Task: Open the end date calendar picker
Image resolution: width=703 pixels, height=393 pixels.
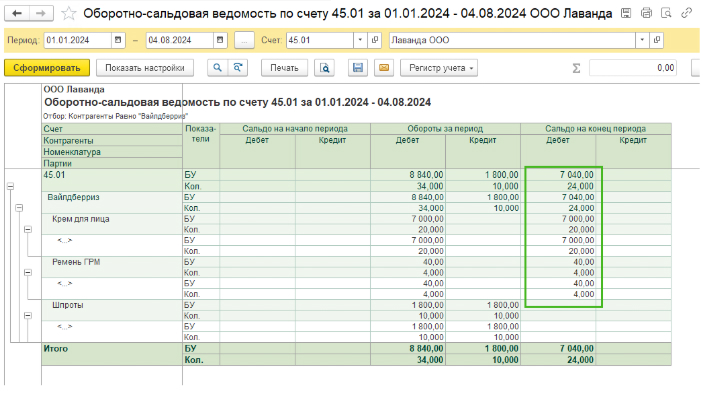Action: click(x=220, y=40)
